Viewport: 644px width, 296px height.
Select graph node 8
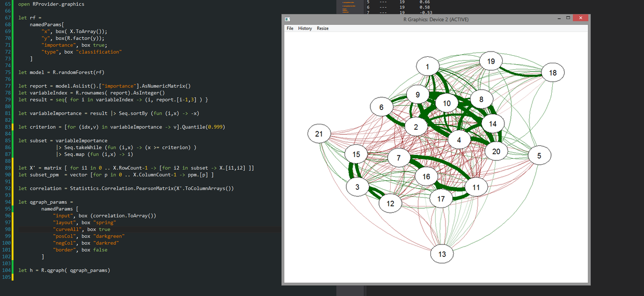[x=481, y=99]
